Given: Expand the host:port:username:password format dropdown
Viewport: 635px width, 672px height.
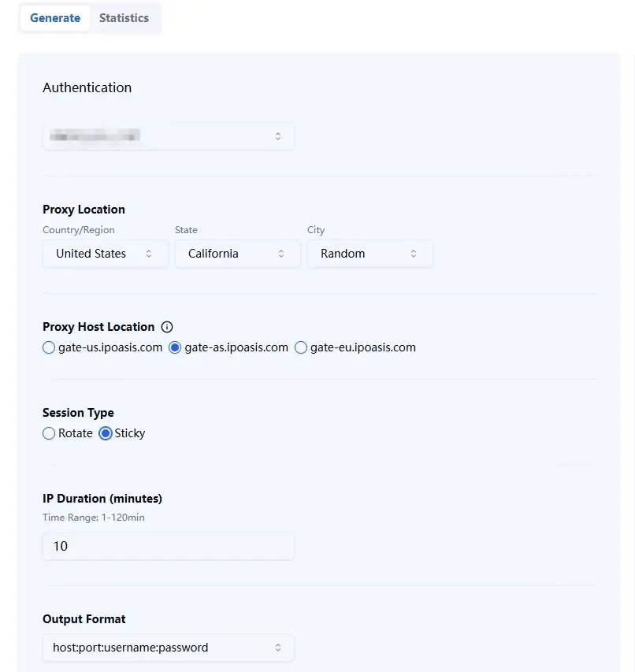Looking at the screenshot, I should click(168, 648).
